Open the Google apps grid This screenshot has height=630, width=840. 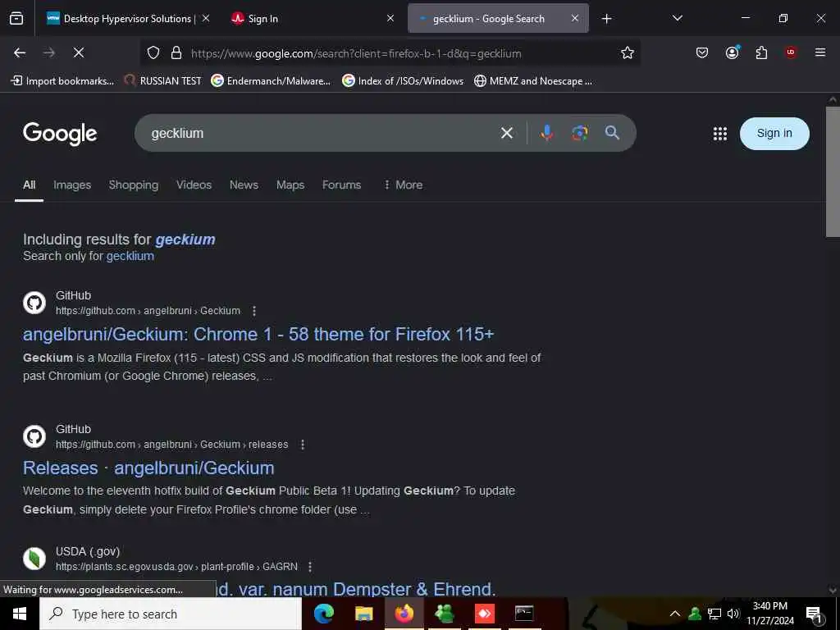point(720,134)
